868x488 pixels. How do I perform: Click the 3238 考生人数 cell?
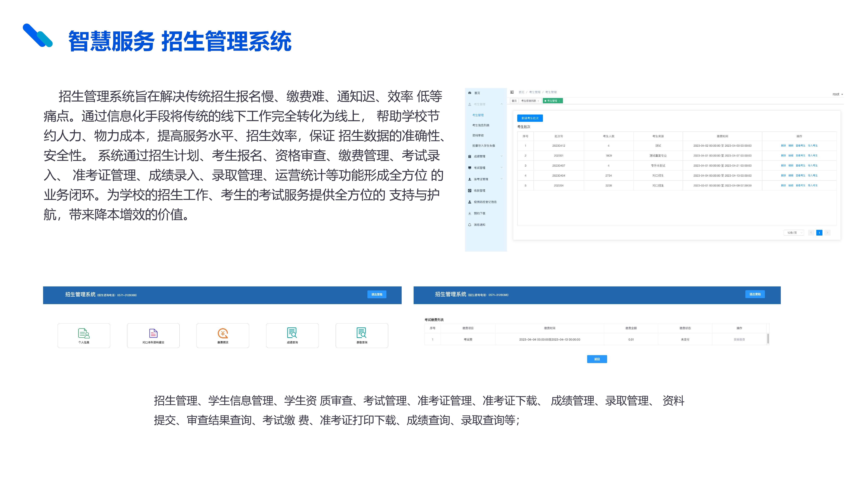pos(609,186)
